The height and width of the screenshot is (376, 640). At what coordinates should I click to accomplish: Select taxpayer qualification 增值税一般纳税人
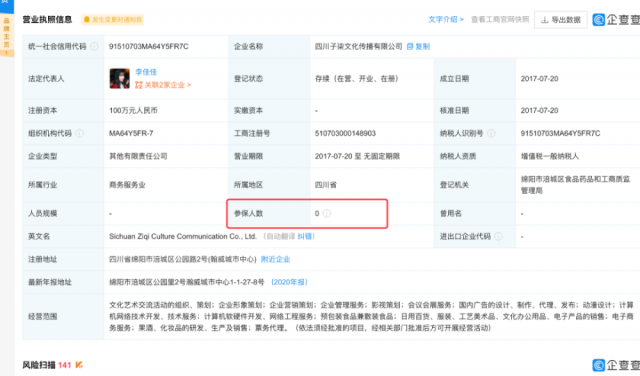[550, 156]
